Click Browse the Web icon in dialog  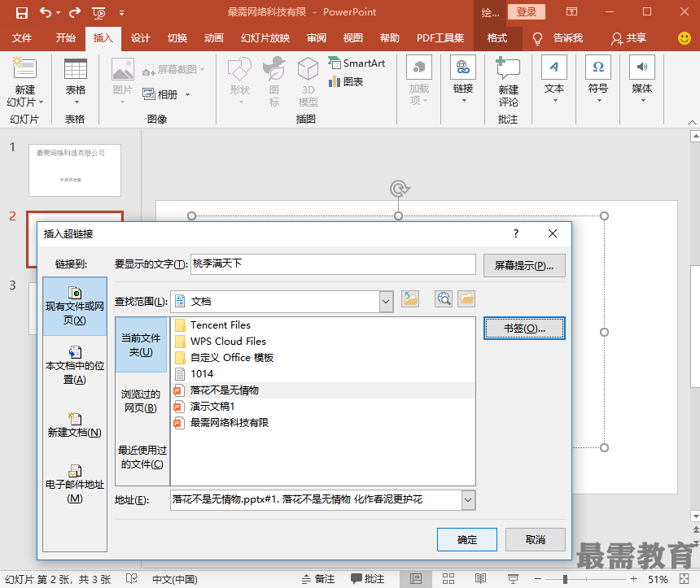pos(444,299)
